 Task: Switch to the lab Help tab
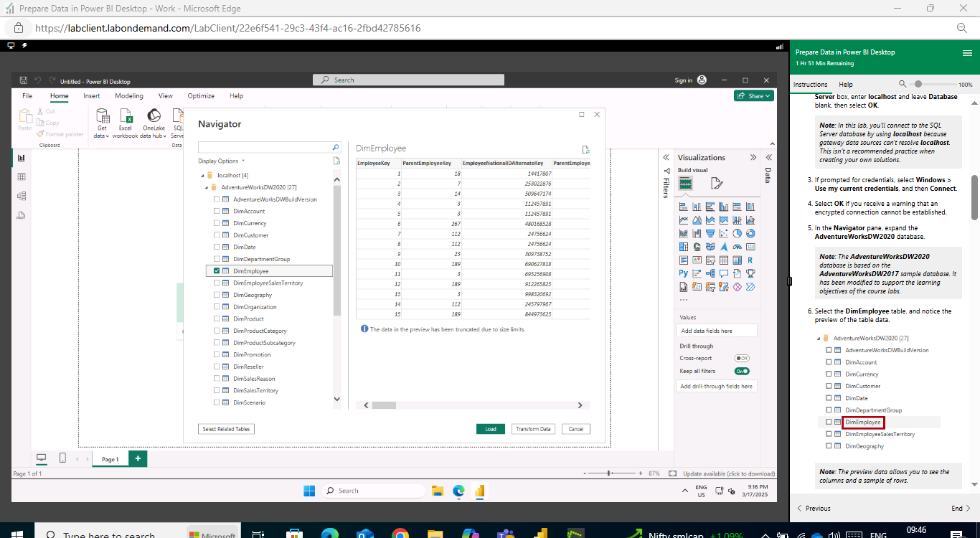pyautogui.click(x=846, y=85)
